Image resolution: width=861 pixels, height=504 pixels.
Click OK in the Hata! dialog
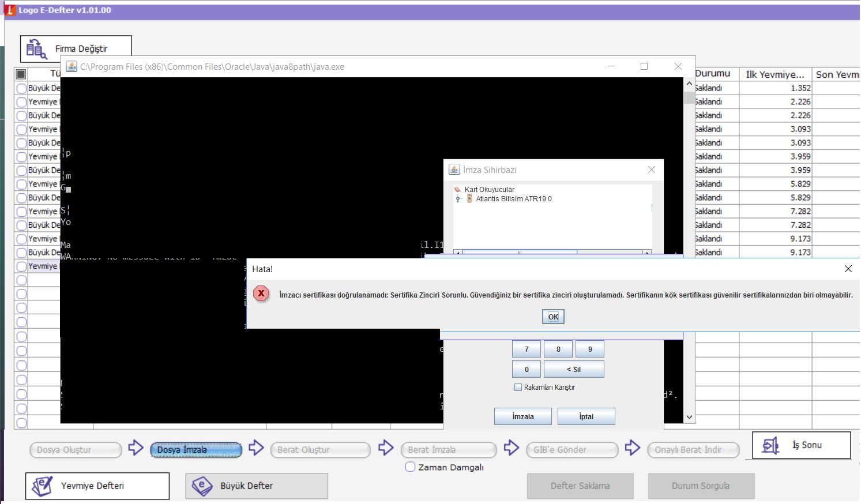pyautogui.click(x=553, y=317)
